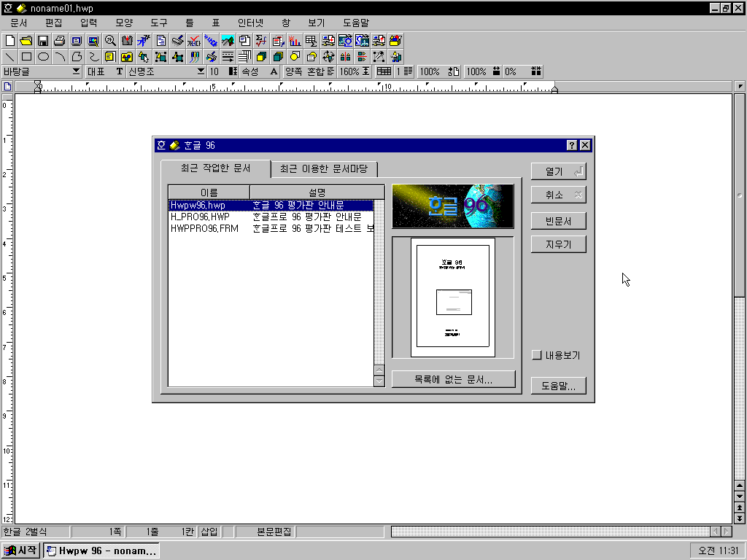Viewport: 747px width, 560px height.
Task: Click the 지우기 button
Action: click(x=558, y=244)
